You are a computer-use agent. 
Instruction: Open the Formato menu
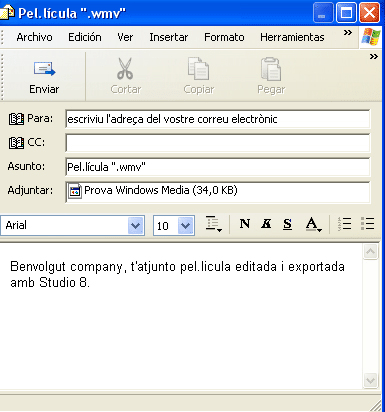click(x=224, y=37)
